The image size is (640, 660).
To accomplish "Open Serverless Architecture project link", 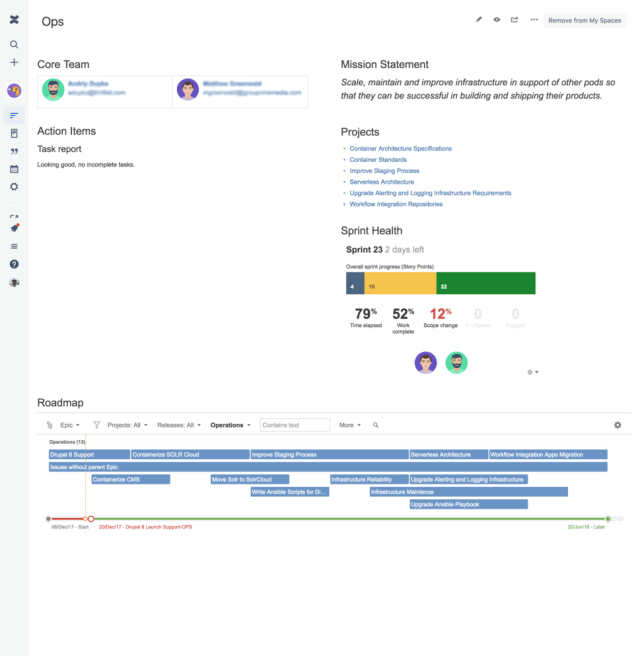I will click(x=381, y=182).
